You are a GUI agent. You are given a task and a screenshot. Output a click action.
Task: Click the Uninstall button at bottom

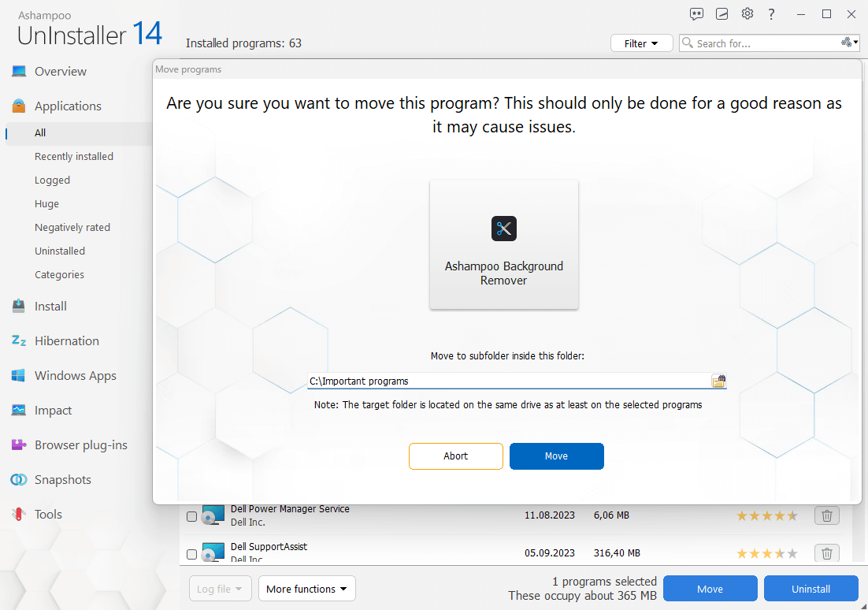(x=811, y=589)
